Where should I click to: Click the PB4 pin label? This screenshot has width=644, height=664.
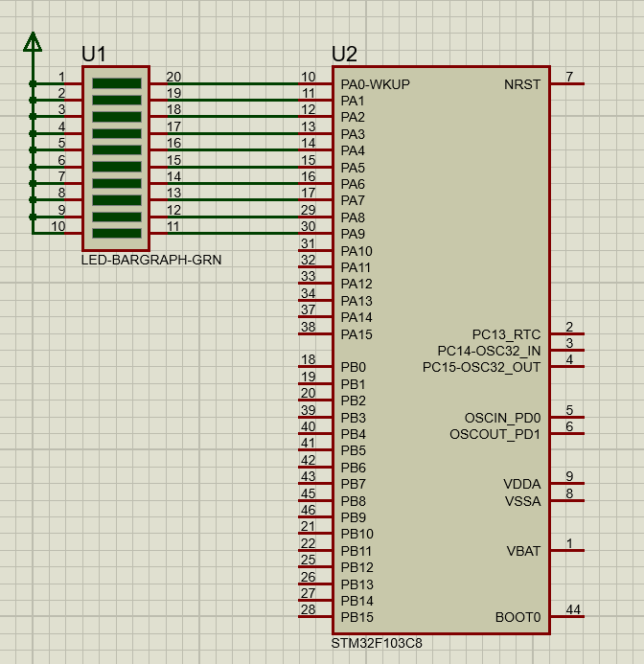pos(354,434)
